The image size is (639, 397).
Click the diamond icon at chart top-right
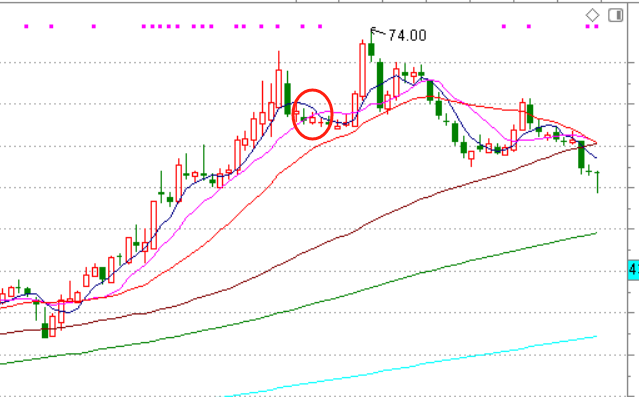(x=592, y=15)
